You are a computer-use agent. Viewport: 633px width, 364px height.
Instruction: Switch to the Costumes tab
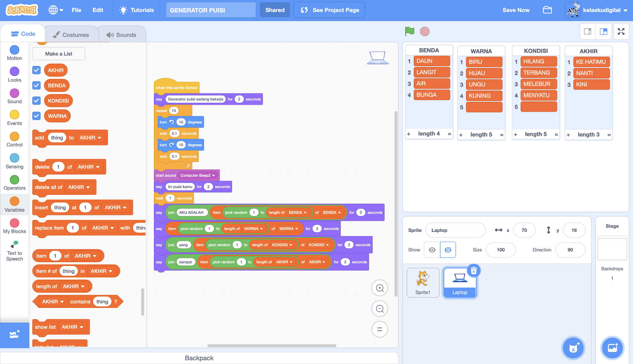pos(71,35)
